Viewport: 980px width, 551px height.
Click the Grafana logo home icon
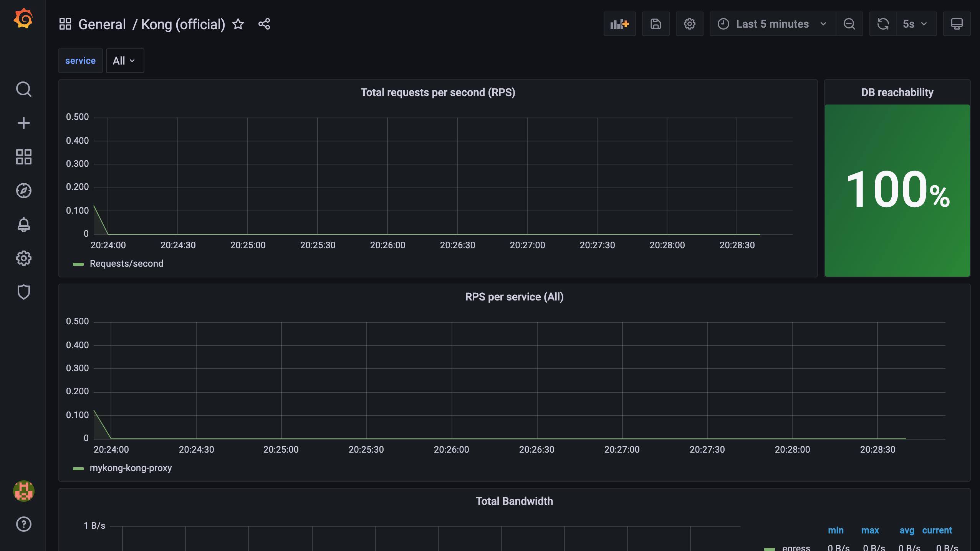pyautogui.click(x=23, y=18)
